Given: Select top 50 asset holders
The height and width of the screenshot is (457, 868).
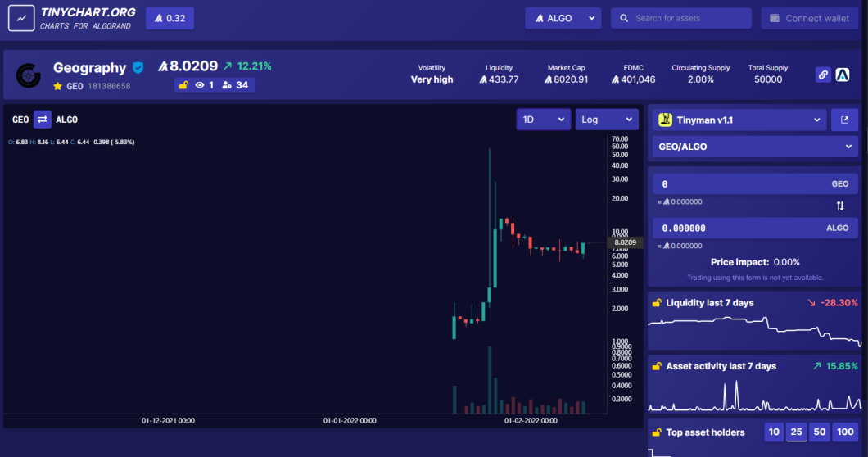Looking at the screenshot, I should click(820, 432).
